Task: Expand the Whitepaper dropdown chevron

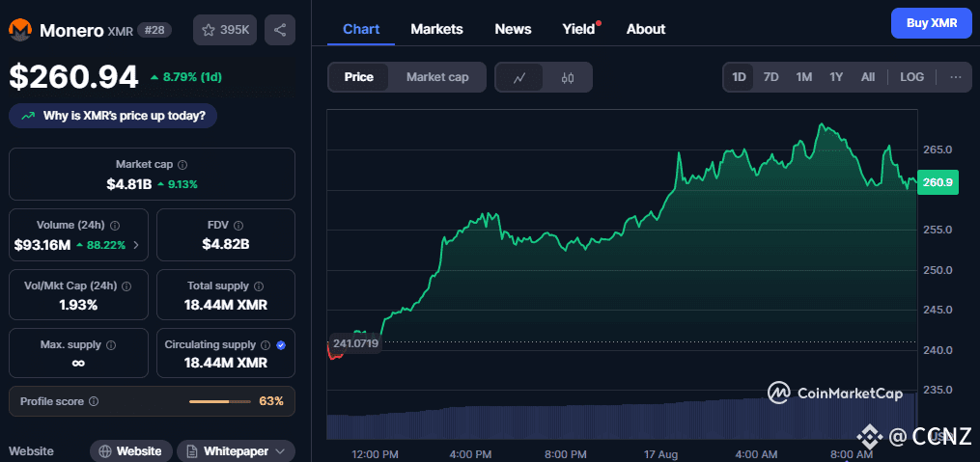Action: click(280, 451)
